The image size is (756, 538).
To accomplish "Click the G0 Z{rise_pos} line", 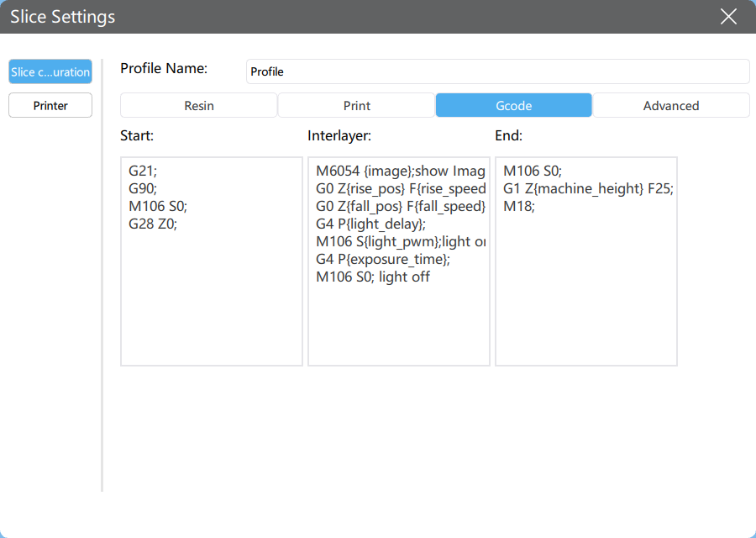I will click(x=400, y=188).
